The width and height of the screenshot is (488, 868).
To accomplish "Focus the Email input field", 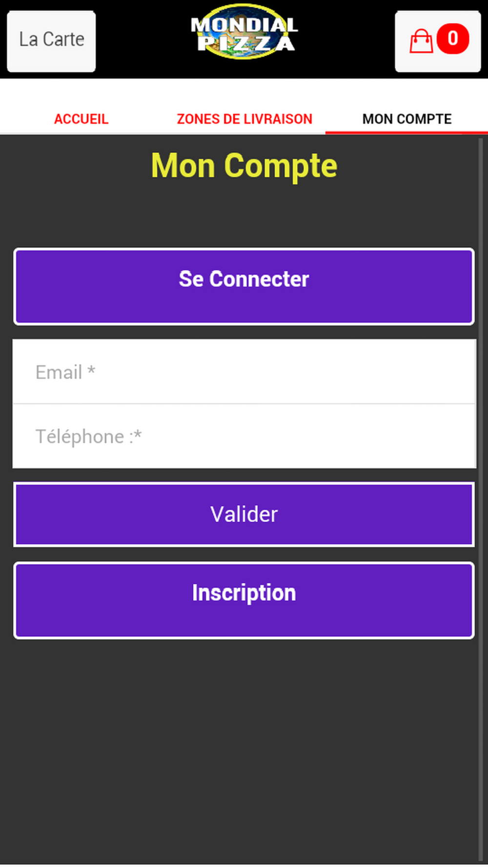I will click(x=244, y=372).
